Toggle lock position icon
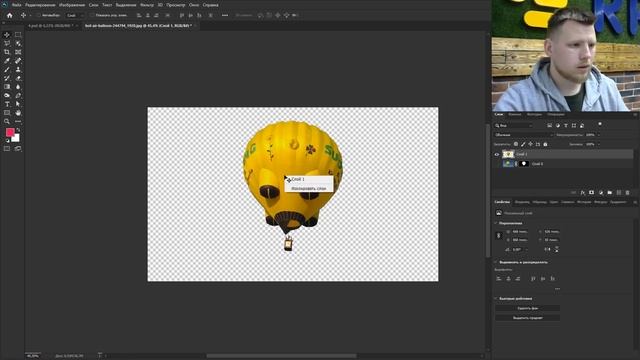Screen dimensions: 640x360 530,144
